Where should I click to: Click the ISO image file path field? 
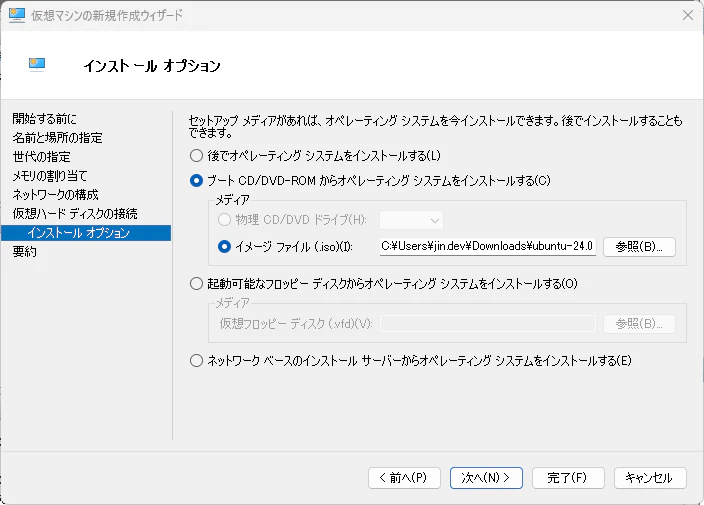(x=488, y=246)
